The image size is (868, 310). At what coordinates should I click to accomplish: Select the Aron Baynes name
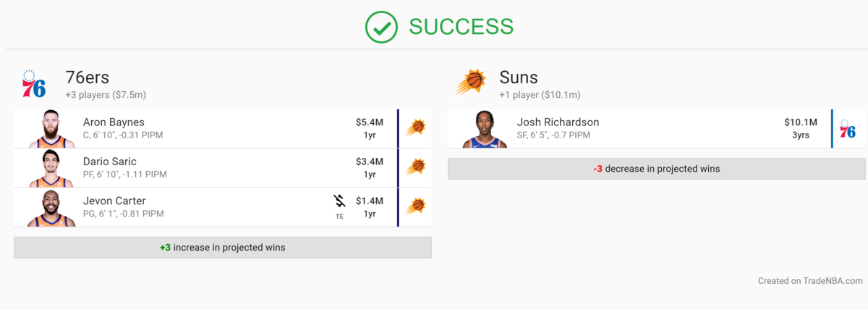click(x=114, y=122)
